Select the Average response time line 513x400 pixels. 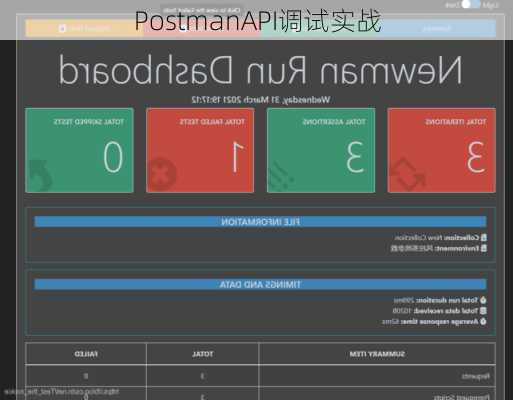pyautogui.click(x=434, y=322)
